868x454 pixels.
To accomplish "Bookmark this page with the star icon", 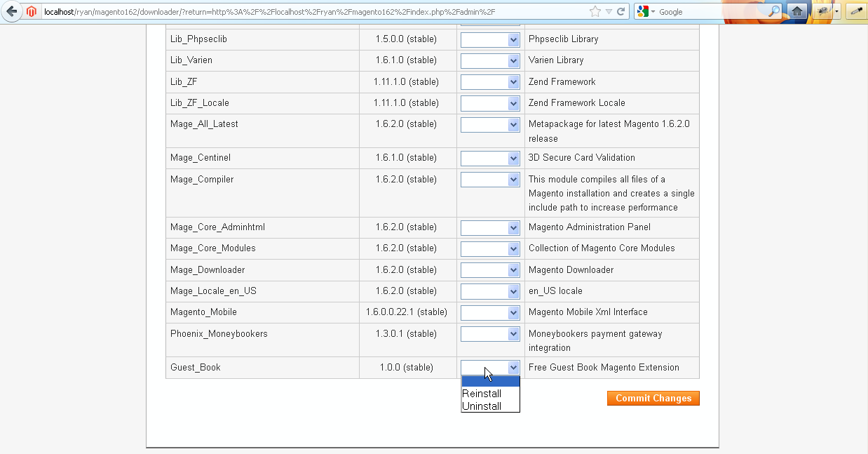I will click(x=595, y=12).
